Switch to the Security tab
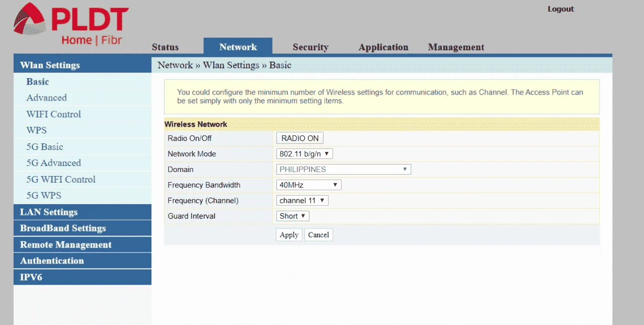 310,47
